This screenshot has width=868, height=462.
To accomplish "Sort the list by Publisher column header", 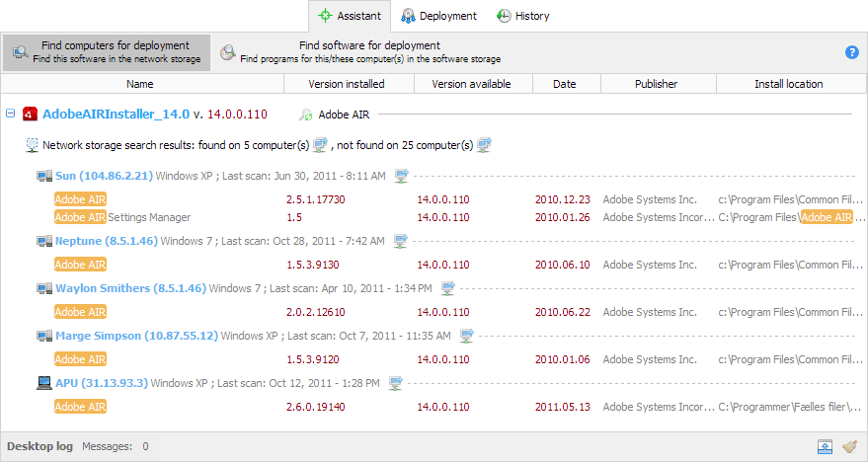I will tap(657, 84).
